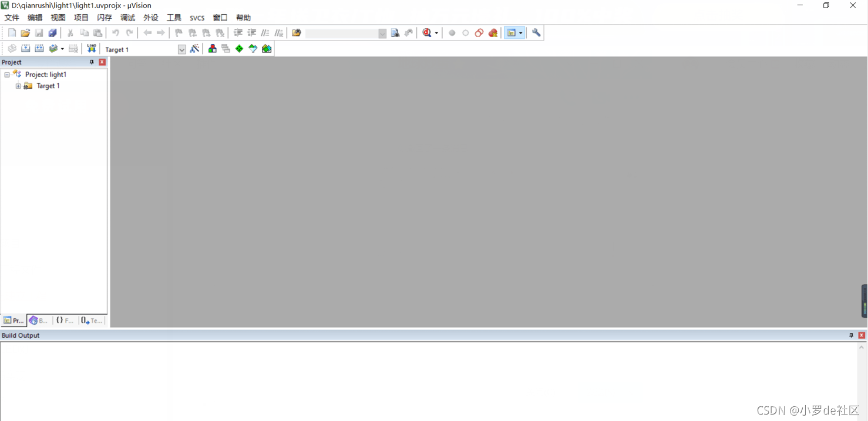Toggle the window layout toolbar button
Image resolution: width=868 pixels, height=421 pixels.
(x=512, y=33)
